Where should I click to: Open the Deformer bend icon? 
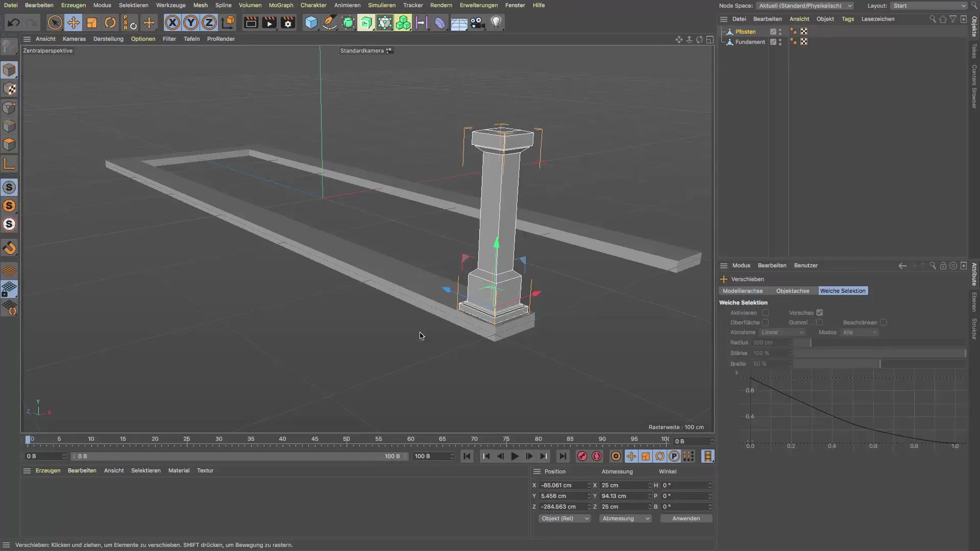[440, 22]
